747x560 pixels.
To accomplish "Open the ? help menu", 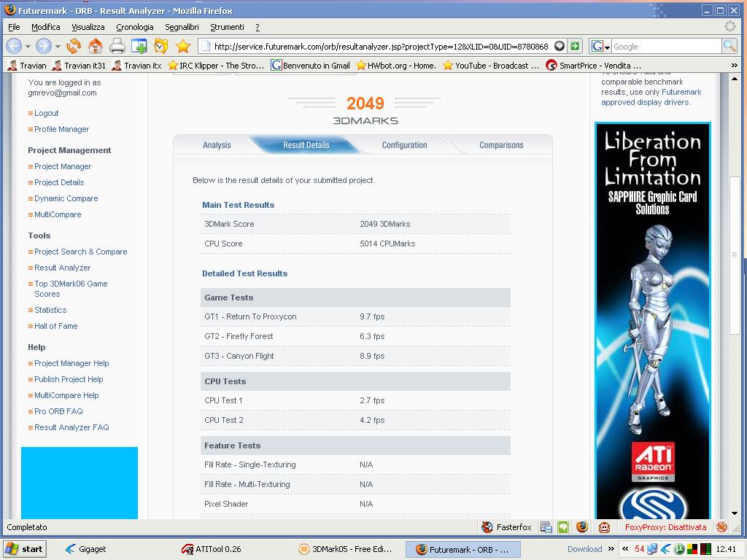I will (x=258, y=27).
